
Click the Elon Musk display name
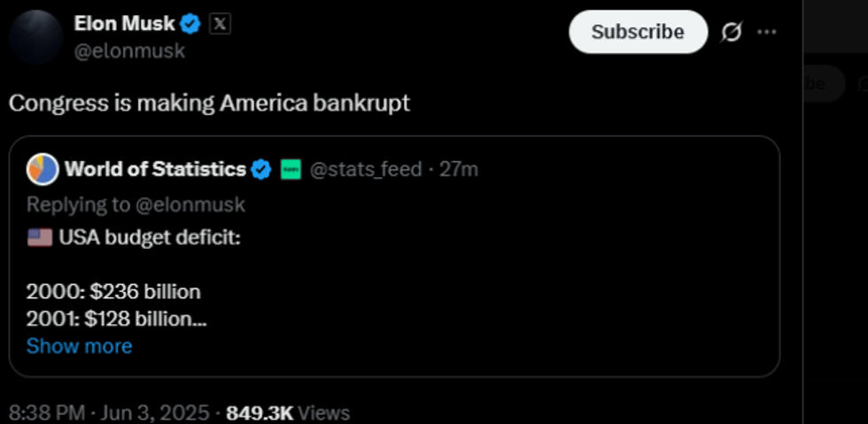coord(124,24)
